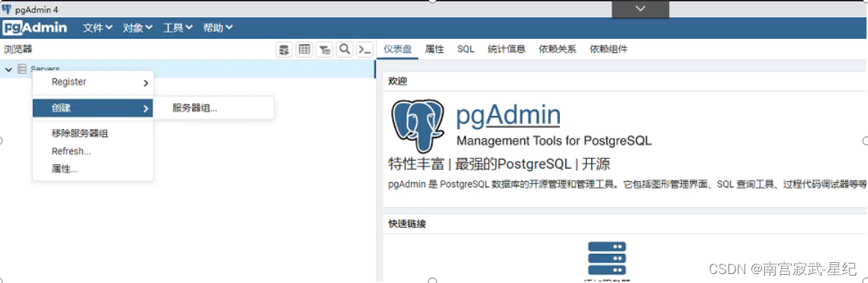Click the Servers group icon in tree
The height and width of the screenshot is (283, 868).
pyautogui.click(x=22, y=69)
